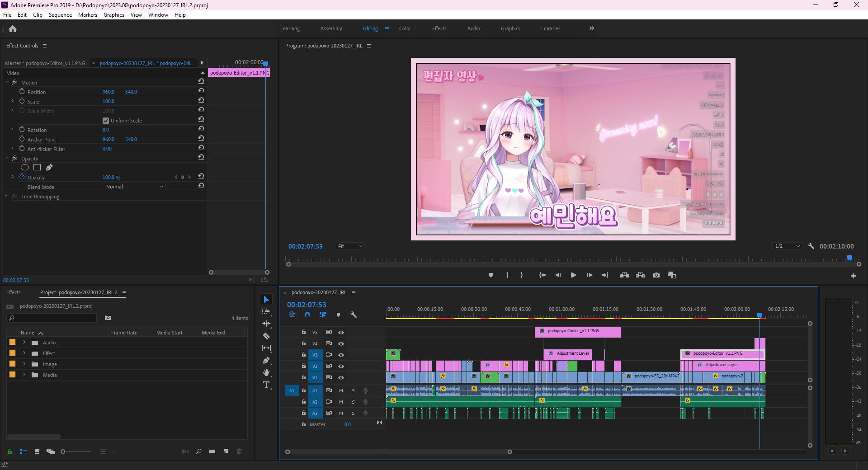868x470 pixels.
Task: Select the Hand tool
Action: point(266,372)
